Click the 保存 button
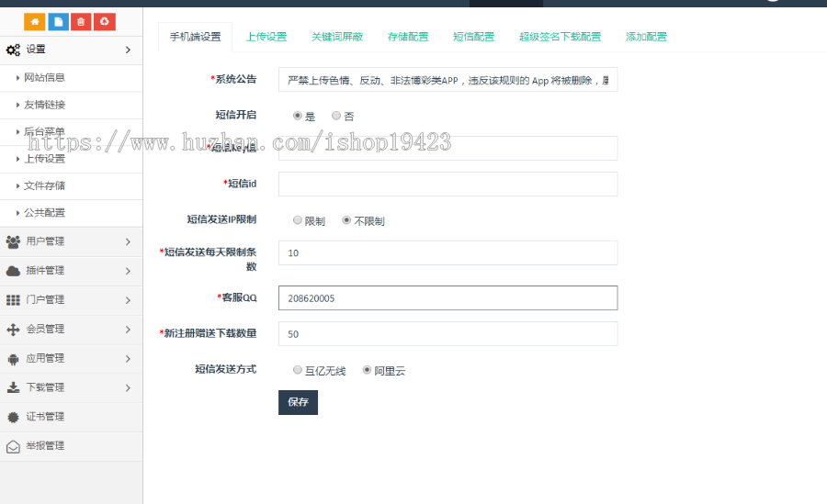 (x=298, y=402)
